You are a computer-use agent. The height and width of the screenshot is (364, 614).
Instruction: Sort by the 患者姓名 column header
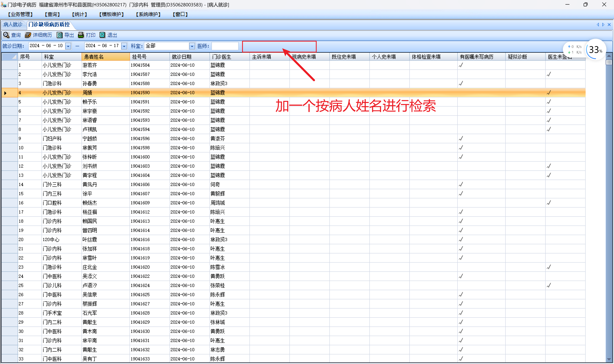coord(105,57)
